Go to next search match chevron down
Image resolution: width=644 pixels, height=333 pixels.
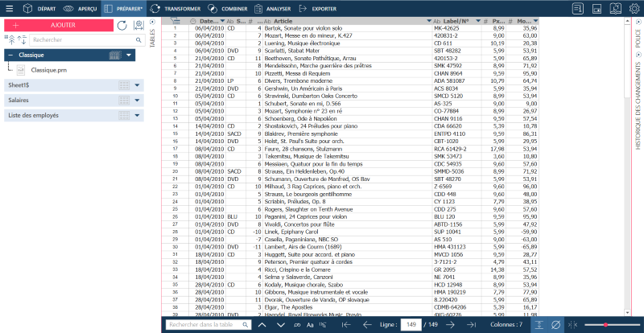(x=281, y=325)
